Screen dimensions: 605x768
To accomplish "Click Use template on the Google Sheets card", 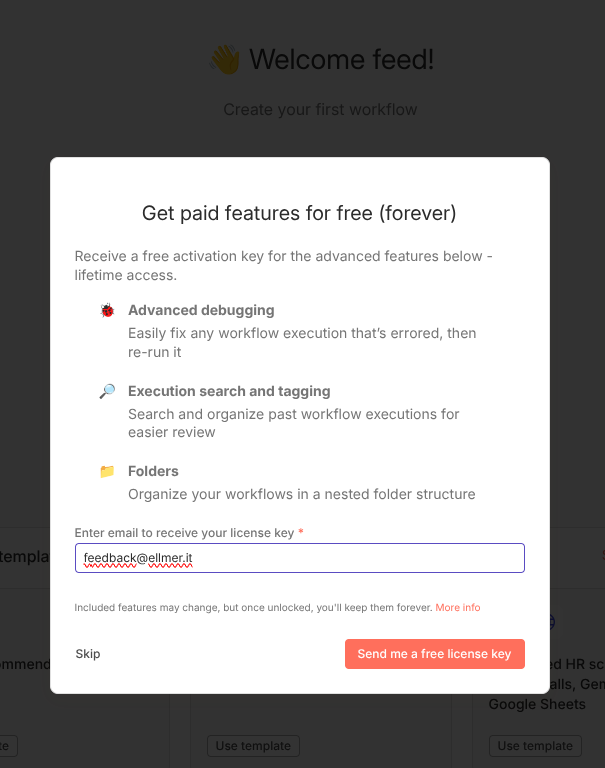I will (535, 746).
